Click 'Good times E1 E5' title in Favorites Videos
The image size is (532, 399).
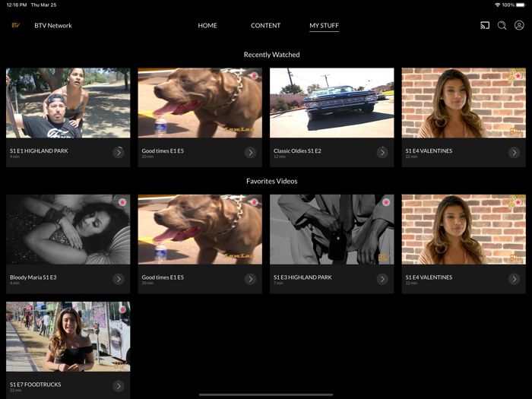pyautogui.click(x=163, y=277)
